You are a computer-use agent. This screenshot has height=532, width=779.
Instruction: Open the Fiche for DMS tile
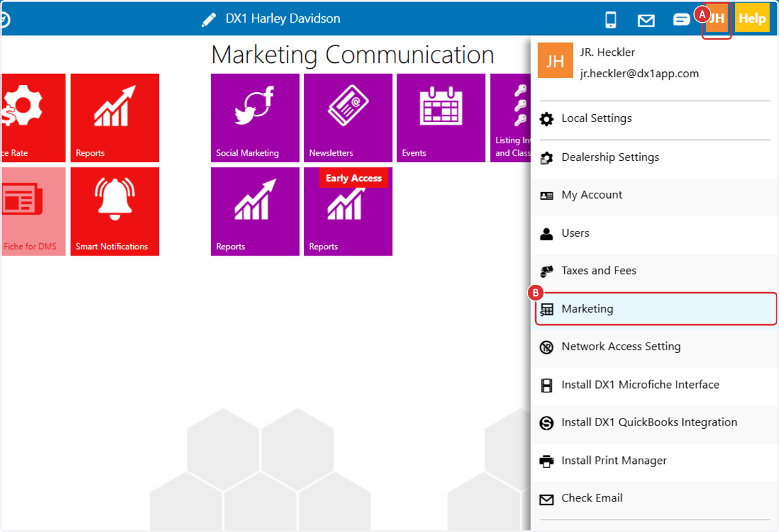click(x=33, y=212)
